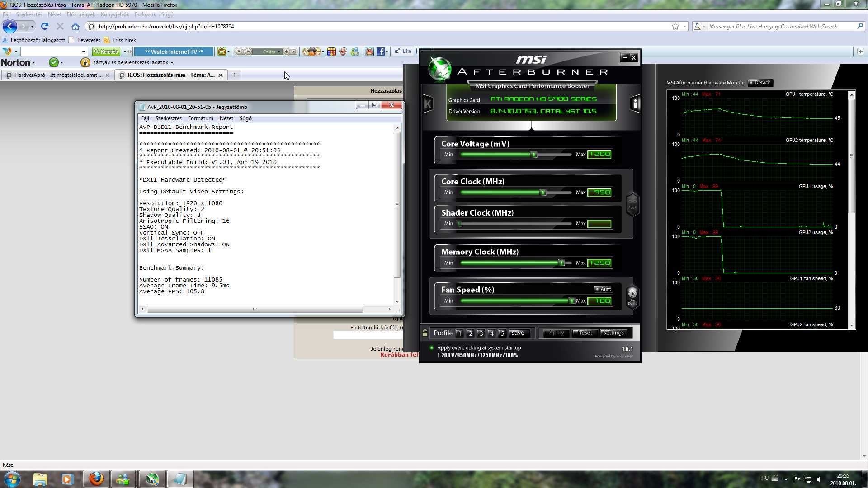Click the Afterburner green jet logo
The width and height of the screenshot is (868, 488).
439,69
